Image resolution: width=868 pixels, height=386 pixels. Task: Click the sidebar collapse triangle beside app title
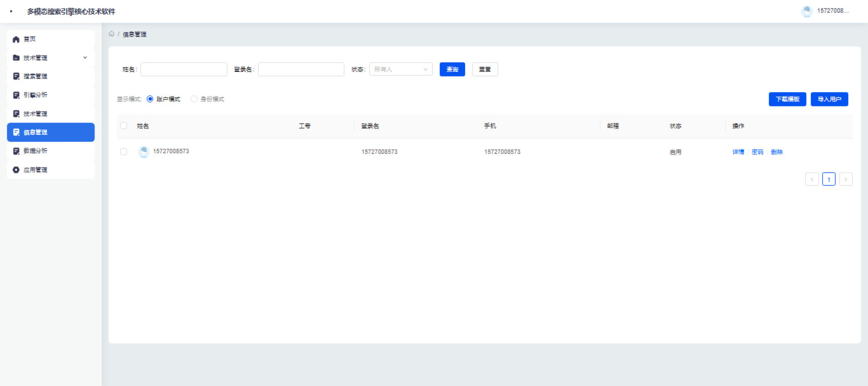point(11,11)
